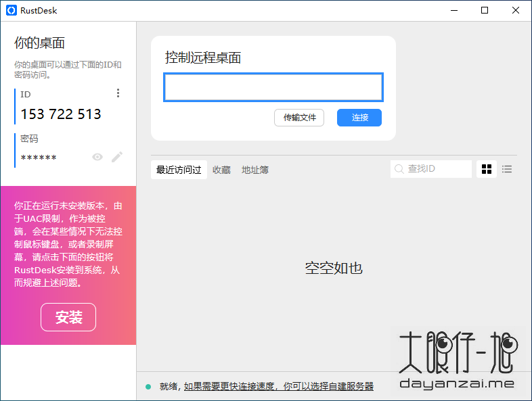Image resolution: width=532 pixels, height=401 pixels.
Task: Click the 空空如也 empty message
Action: coord(334,268)
